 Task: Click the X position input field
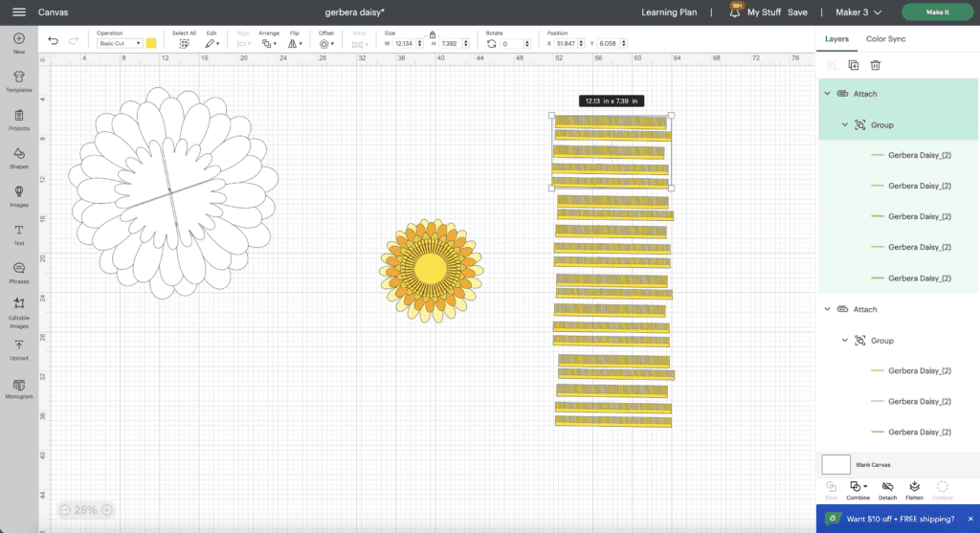(565, 44)
